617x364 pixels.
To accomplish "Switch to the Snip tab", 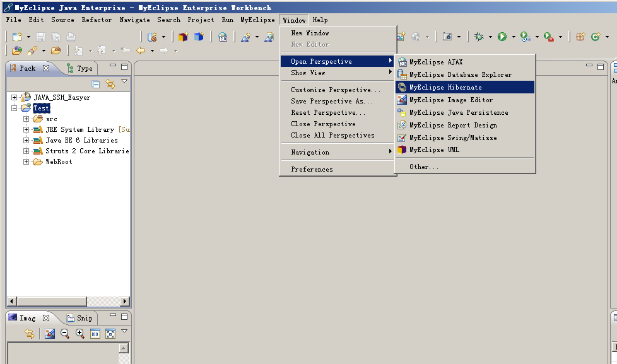I will point(80,318).
